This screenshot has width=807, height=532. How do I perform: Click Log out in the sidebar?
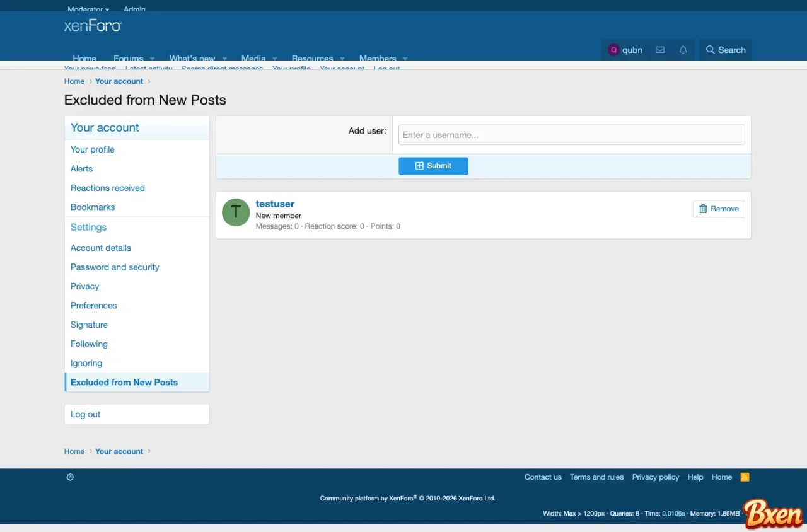point(86,414)
